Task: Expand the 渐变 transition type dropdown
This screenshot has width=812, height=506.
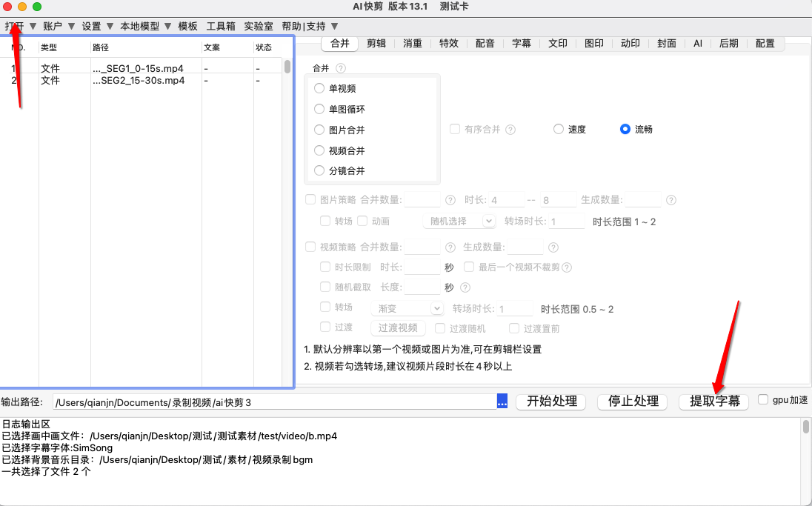Action: pyautogui.click(x=407, y=309)
